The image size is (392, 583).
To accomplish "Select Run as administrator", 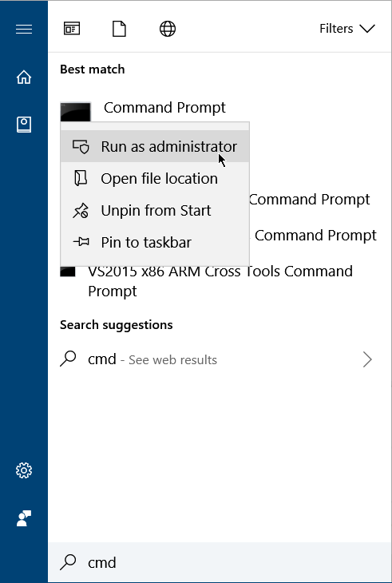I will (155, 146).
